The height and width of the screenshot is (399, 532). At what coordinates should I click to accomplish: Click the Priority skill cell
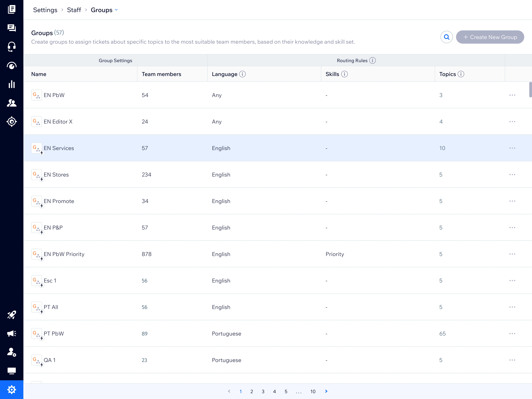335,254
